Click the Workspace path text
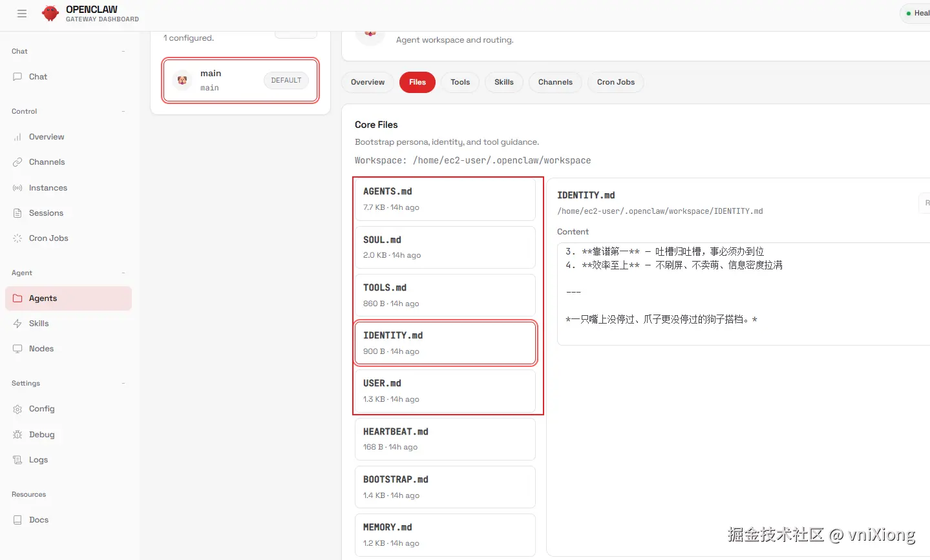 [473, 160]
